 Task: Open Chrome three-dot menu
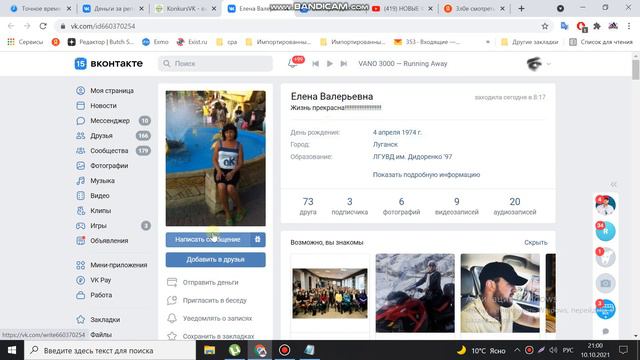click(629, 26)
